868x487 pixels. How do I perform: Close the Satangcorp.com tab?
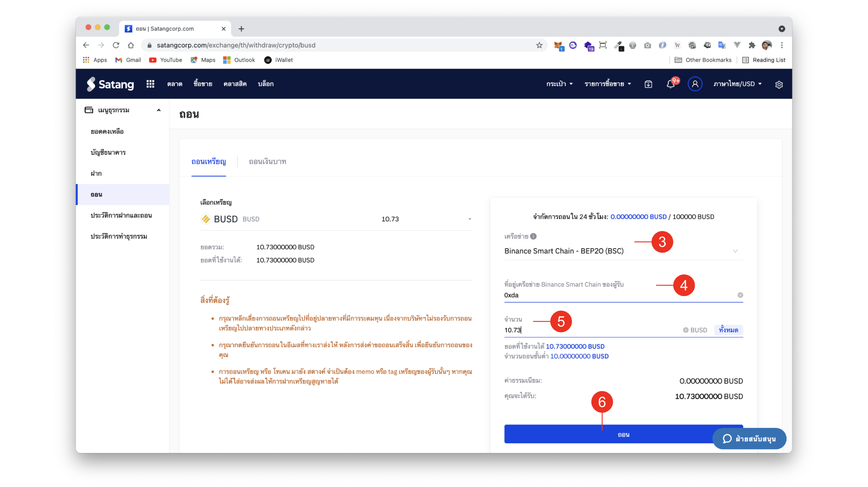[223, 29]
